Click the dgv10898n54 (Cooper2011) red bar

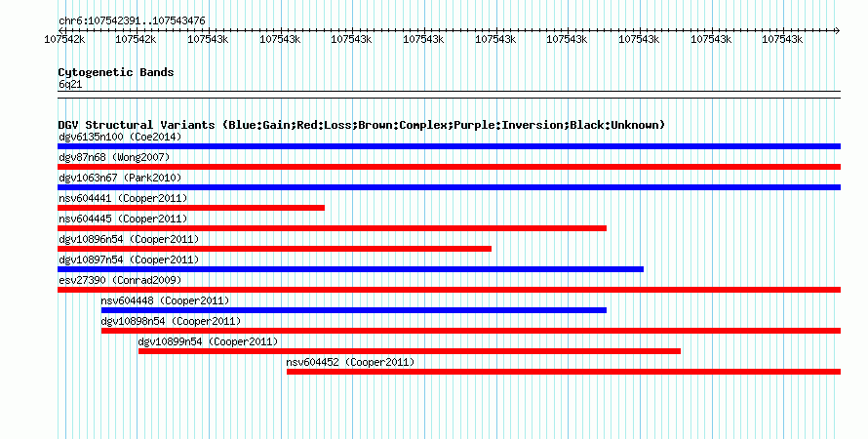point(471,331)
